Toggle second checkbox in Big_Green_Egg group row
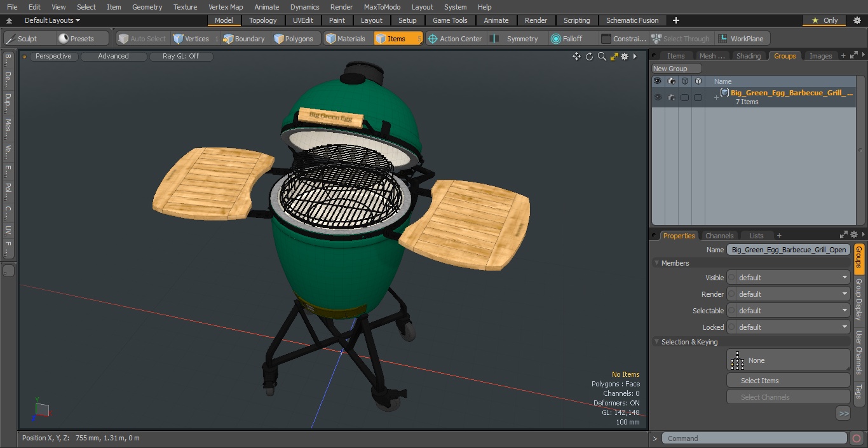 pos(698,97)
